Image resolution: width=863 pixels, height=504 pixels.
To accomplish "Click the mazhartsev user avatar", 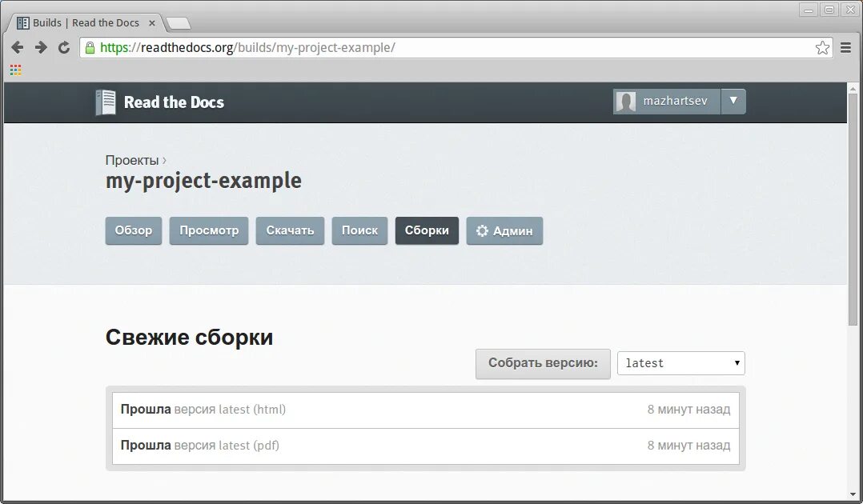I will (626, 102).
